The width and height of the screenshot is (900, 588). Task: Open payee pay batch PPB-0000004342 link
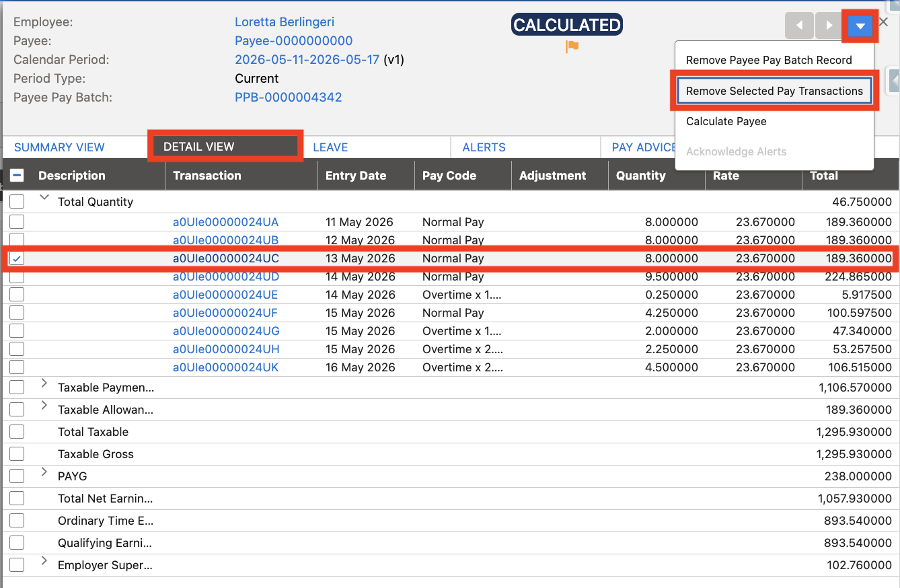288,98
